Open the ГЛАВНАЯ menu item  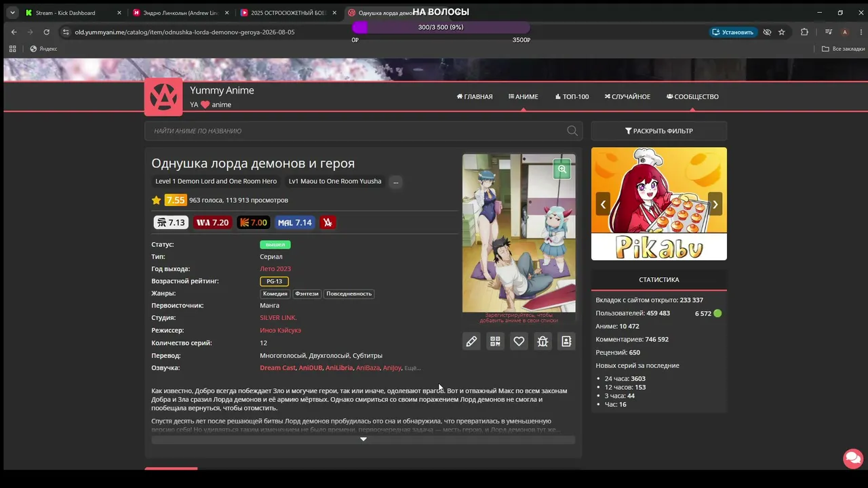(x=475, y=97)
